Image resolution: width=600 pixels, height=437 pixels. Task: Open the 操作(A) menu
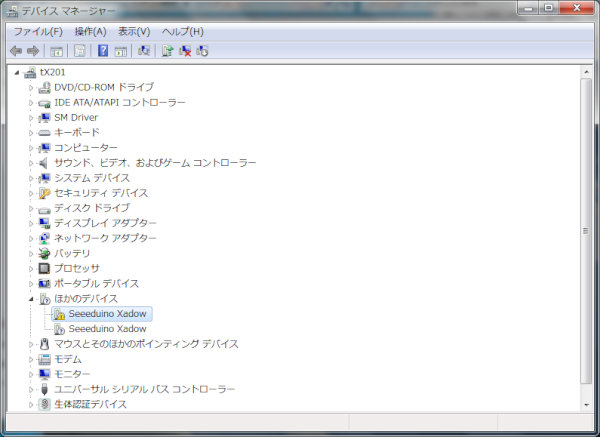(90, 32)
